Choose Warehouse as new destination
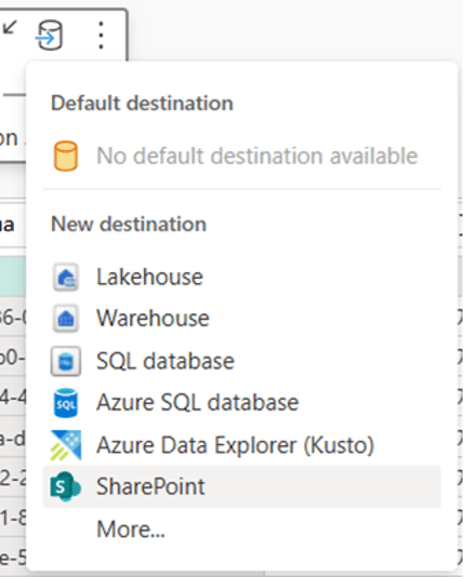 coord(242,318)
